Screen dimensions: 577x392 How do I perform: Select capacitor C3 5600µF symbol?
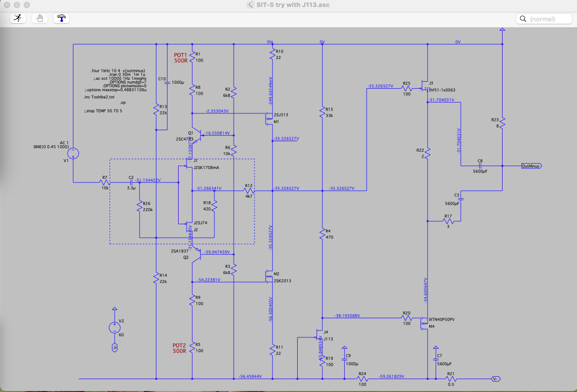pyautogui.click(x=461, y=199)
